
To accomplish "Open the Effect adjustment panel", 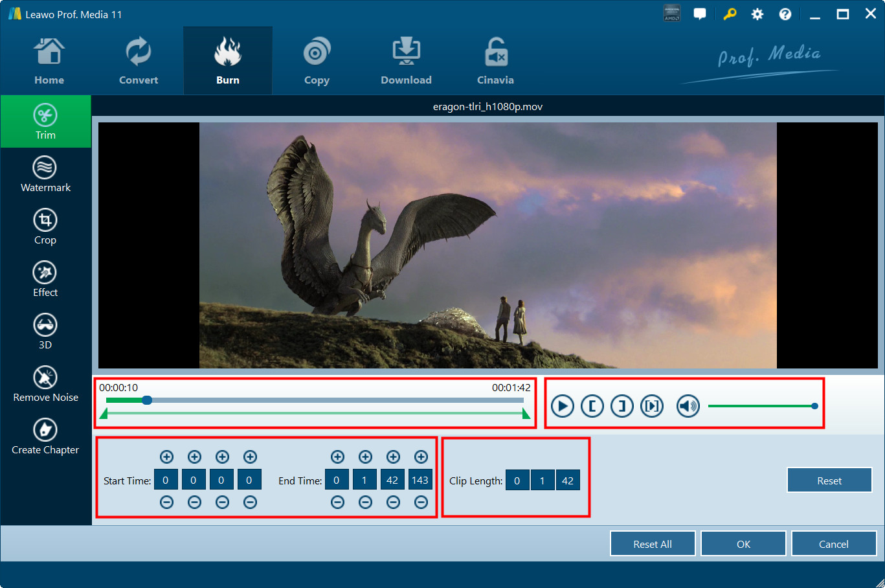I will tap(45, 279).
